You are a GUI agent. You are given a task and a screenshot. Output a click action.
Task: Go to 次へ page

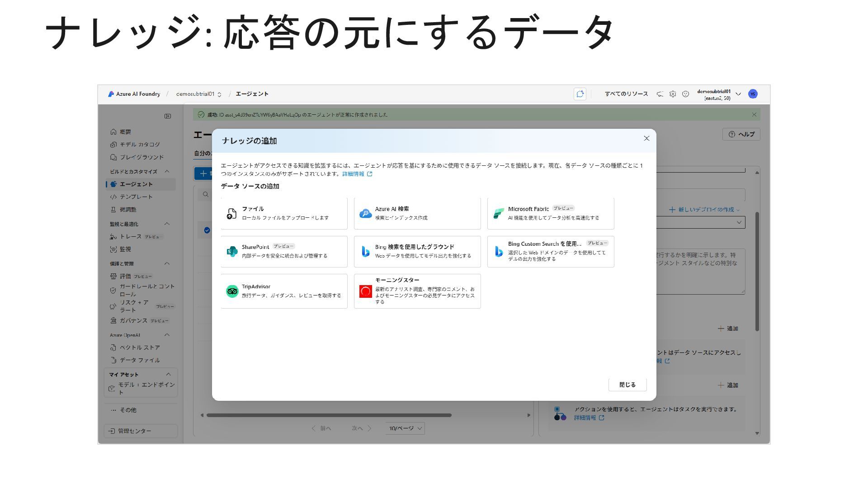(x=362, y=428)
